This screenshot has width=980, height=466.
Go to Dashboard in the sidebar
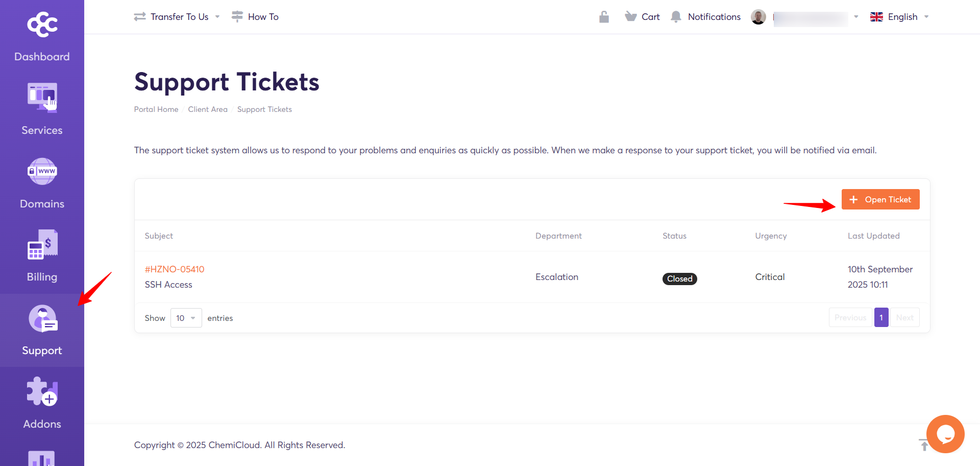pyautogui.click(x=42, y=57)
